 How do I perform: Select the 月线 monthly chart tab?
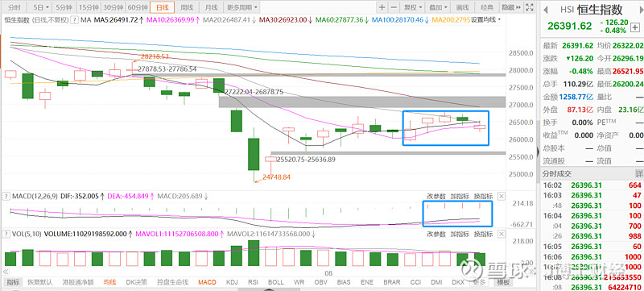pyautogui.click(x=212, y=7)
